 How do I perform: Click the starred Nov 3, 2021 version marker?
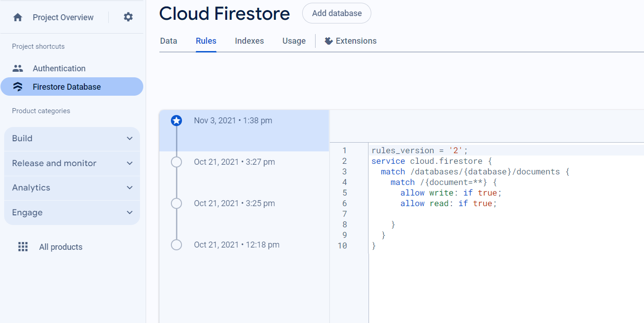[x=176, y=121]
